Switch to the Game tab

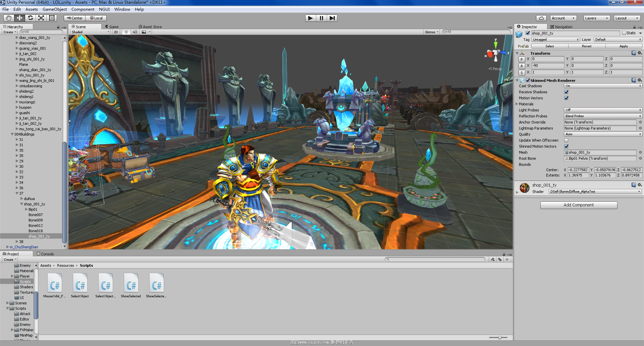pos(112,27)
